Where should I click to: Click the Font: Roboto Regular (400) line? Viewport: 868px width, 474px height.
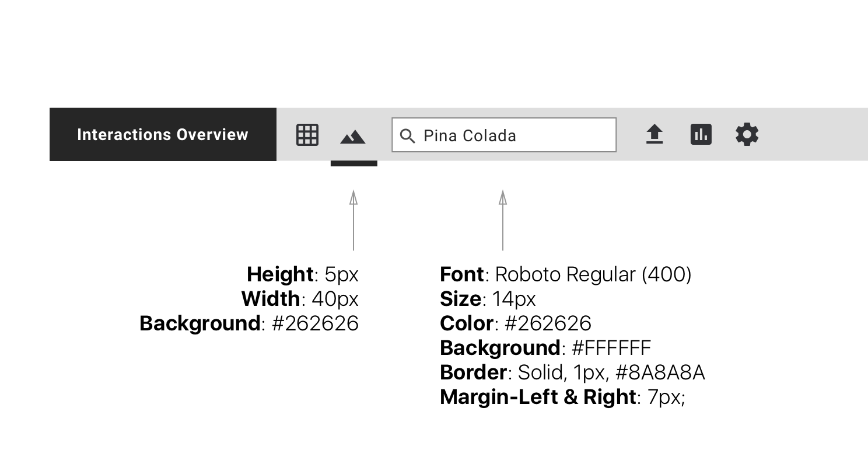566,274
